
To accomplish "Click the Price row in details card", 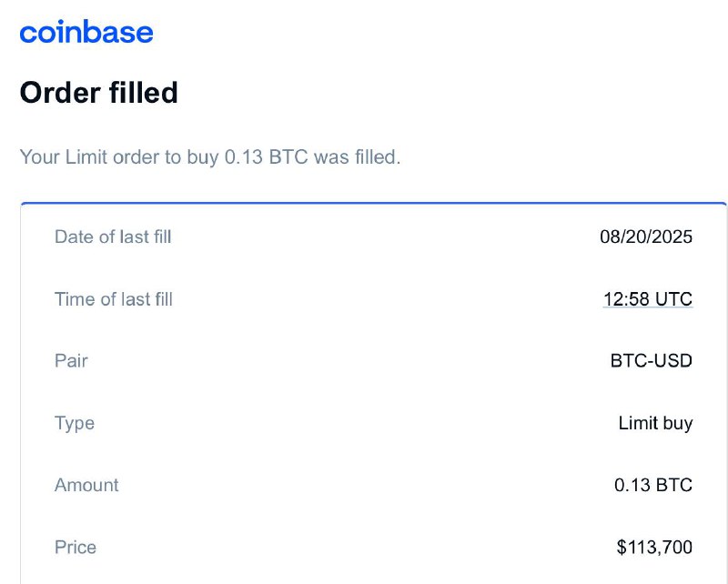I will (x=373, y=548).
